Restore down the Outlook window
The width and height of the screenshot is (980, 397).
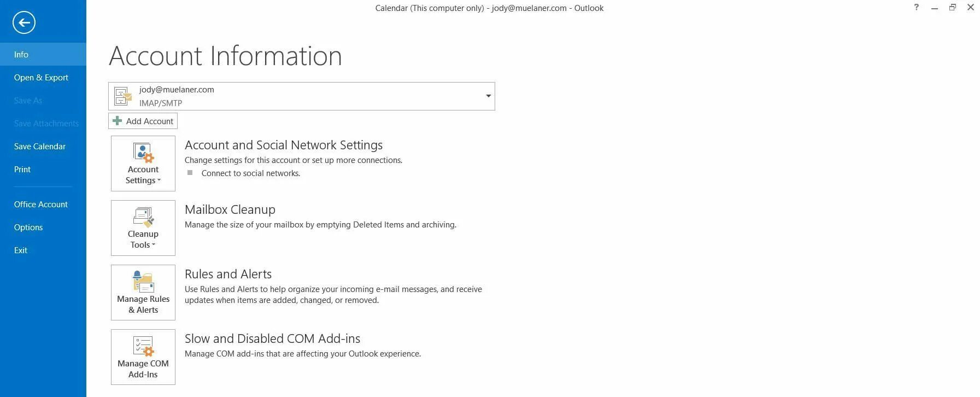(952, 8)
